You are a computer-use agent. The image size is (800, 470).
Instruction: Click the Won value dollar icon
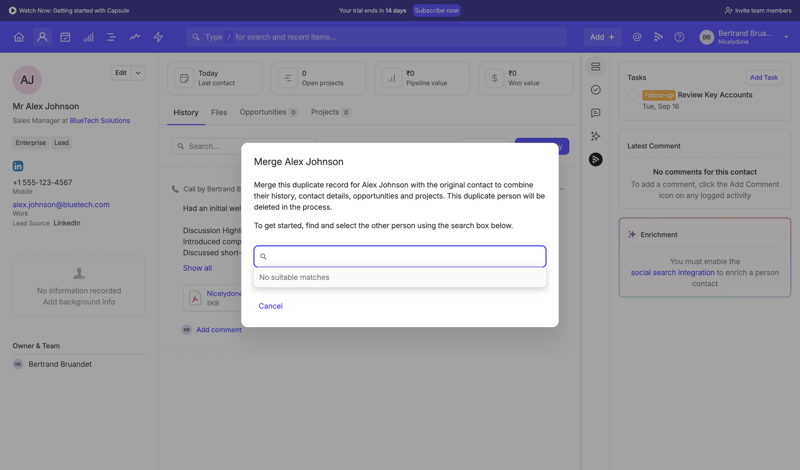pyautogui.click(x=494, y=78)
